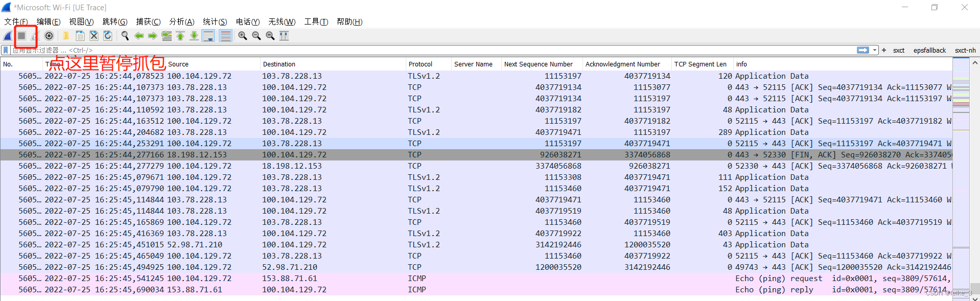Sort by the Destination column header
The image size is (980, 301).
click(333, 64)
